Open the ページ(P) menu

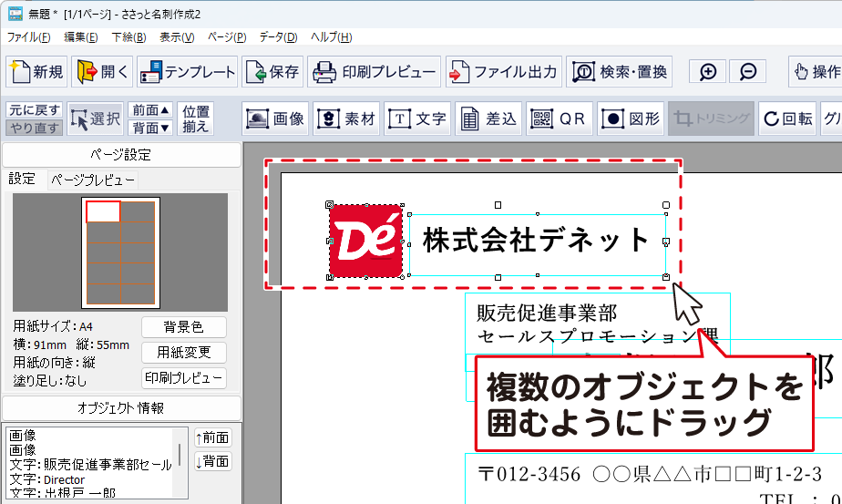click(x=227, y=37)
